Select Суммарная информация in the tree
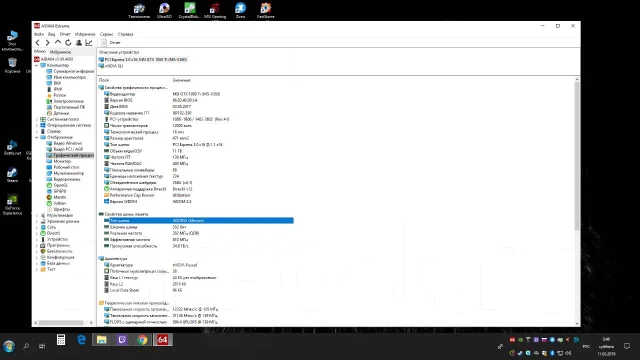 [70, 71]
